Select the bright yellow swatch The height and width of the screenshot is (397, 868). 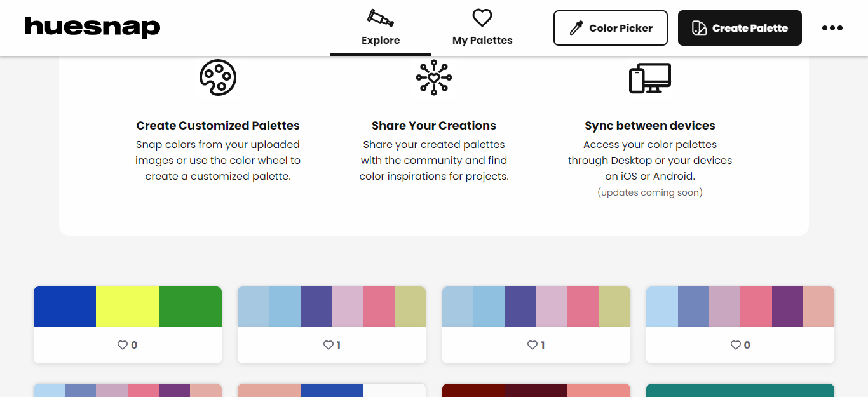tap(127, 307)
